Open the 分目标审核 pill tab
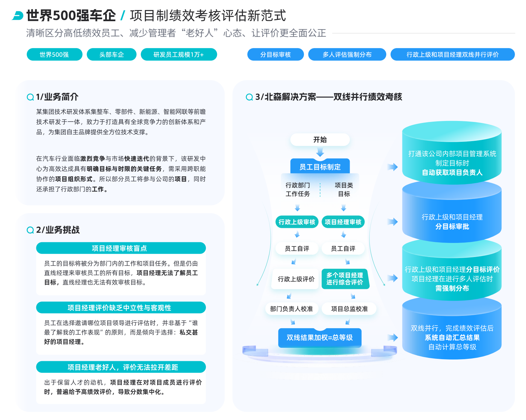 coord(275,54)
